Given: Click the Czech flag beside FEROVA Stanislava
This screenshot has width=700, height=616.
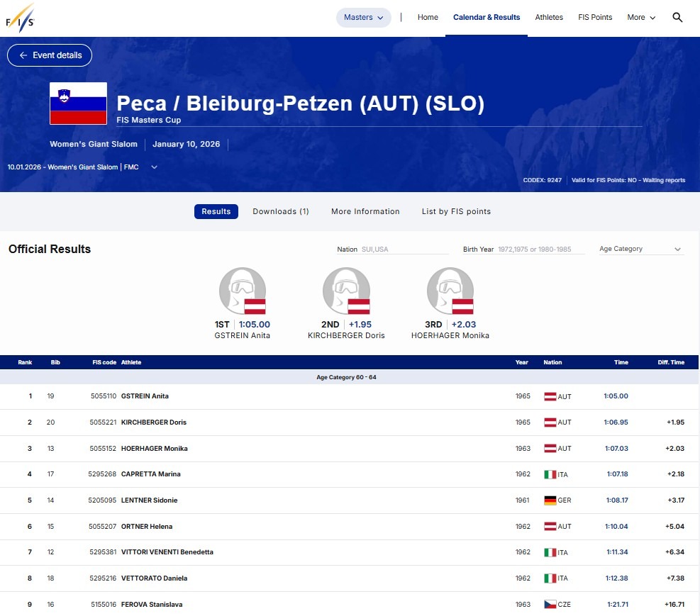Looking at the screenshot, I should click(x=550, y=605).
